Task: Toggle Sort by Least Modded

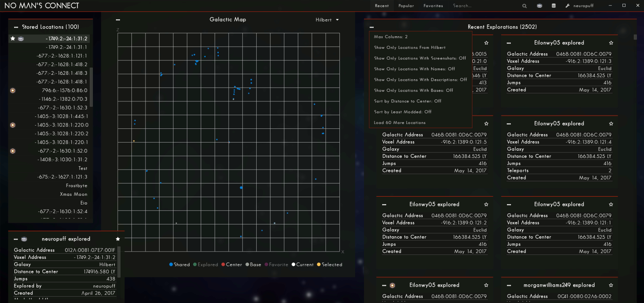Action: coord(420,112)
